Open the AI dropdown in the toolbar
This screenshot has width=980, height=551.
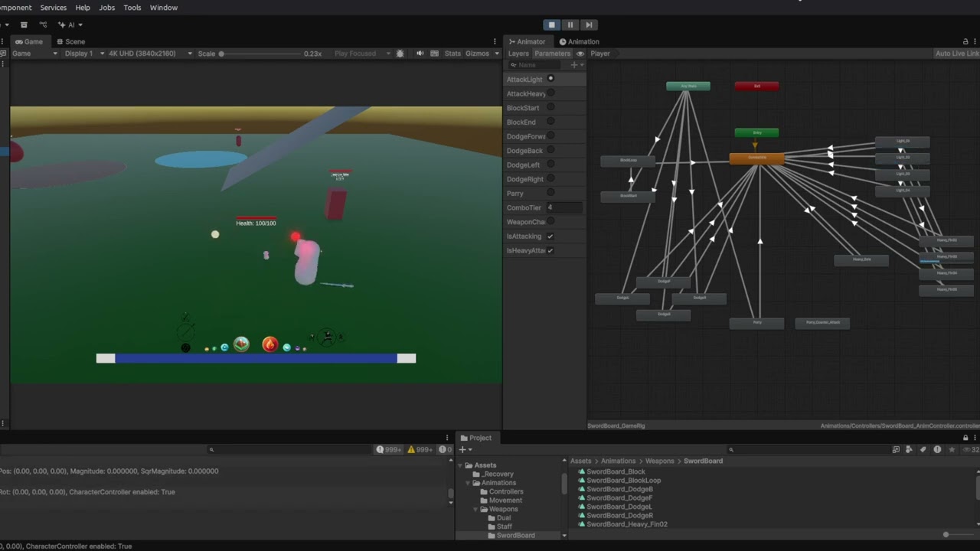coord(71,24)
